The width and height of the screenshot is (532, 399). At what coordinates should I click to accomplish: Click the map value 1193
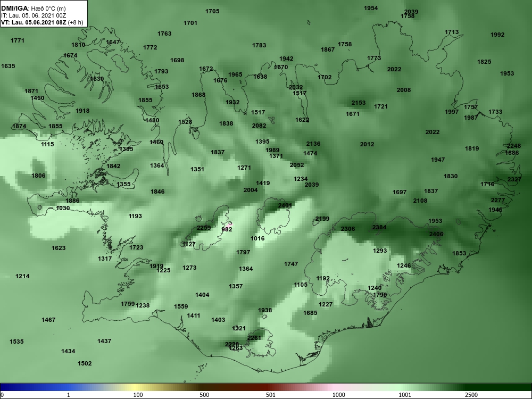(x=135, y=216)
